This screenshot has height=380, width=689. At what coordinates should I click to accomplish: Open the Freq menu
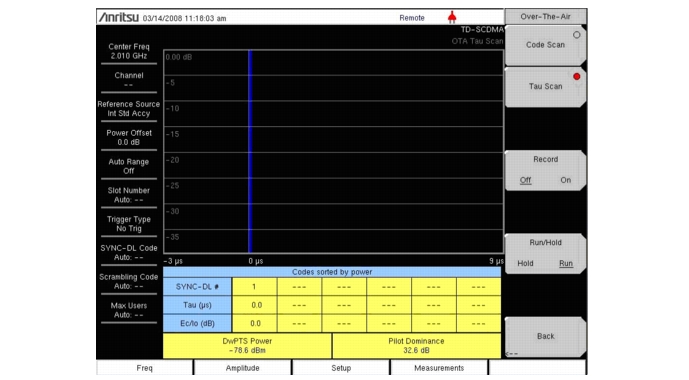point(144,368)
